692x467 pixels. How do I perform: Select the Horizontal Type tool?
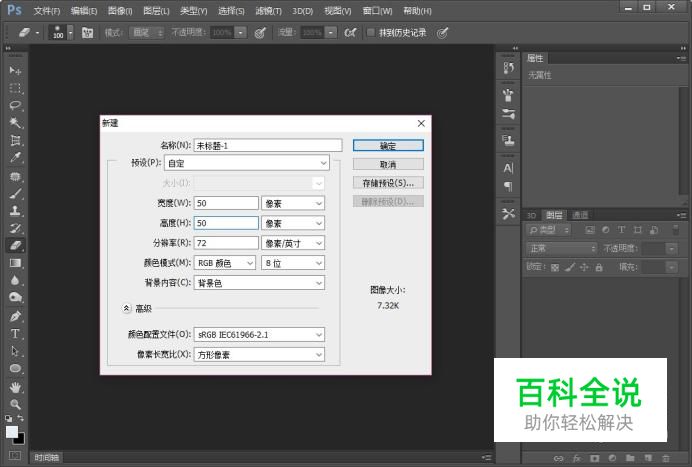click(15, 334)
